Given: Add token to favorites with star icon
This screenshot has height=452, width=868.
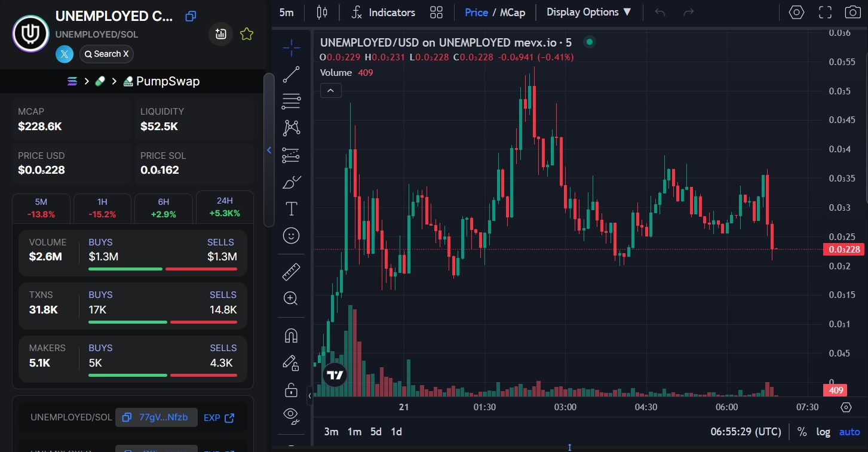Looking at the screenshot, I should 246,34.
